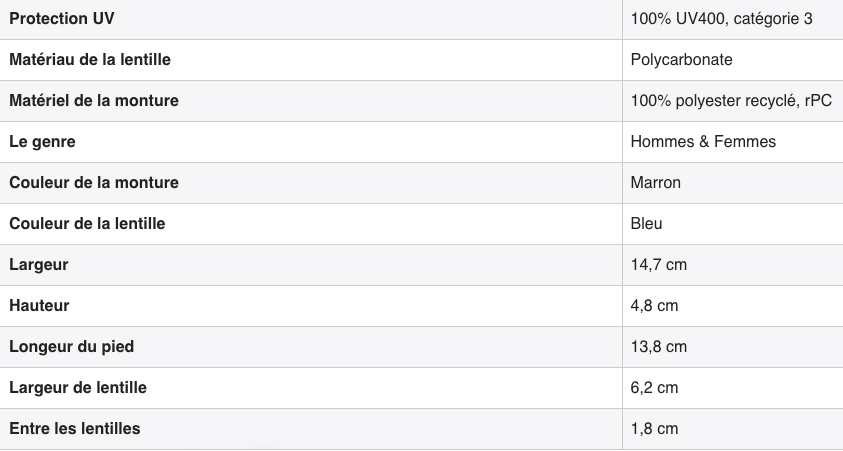Click the 100% polyester recyclé, rPC value
This screenshot has width=843, height=451.
point(731,101)
